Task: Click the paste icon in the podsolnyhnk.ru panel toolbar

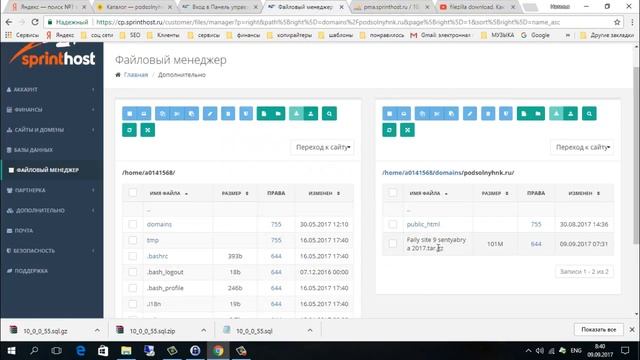Action: coord(451,113)
